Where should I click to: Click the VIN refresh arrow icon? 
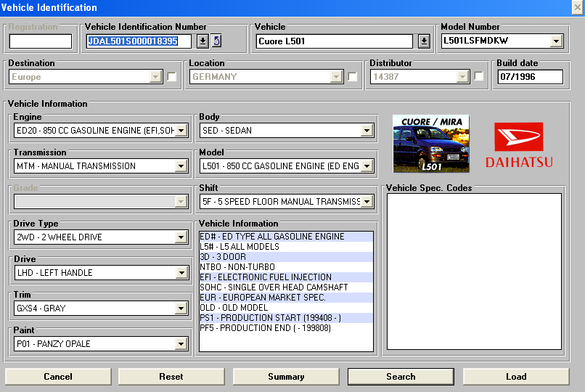[216, 41]
